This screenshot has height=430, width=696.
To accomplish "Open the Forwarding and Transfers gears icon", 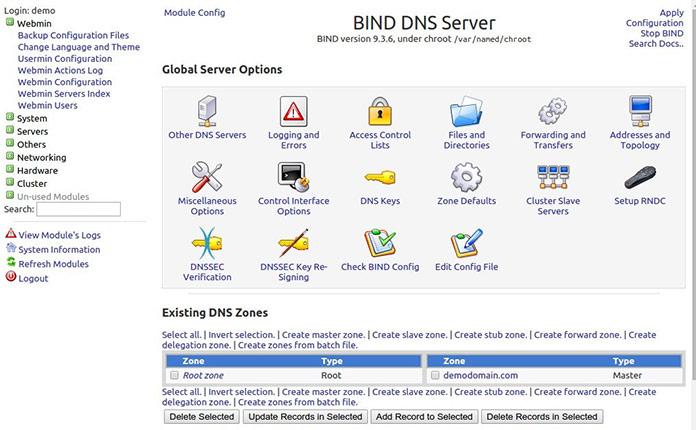I will point(553,111).
